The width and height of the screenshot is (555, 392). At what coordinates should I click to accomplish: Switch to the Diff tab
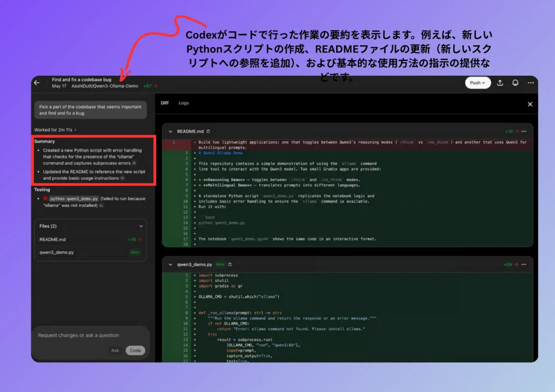(x=165, y=103)
